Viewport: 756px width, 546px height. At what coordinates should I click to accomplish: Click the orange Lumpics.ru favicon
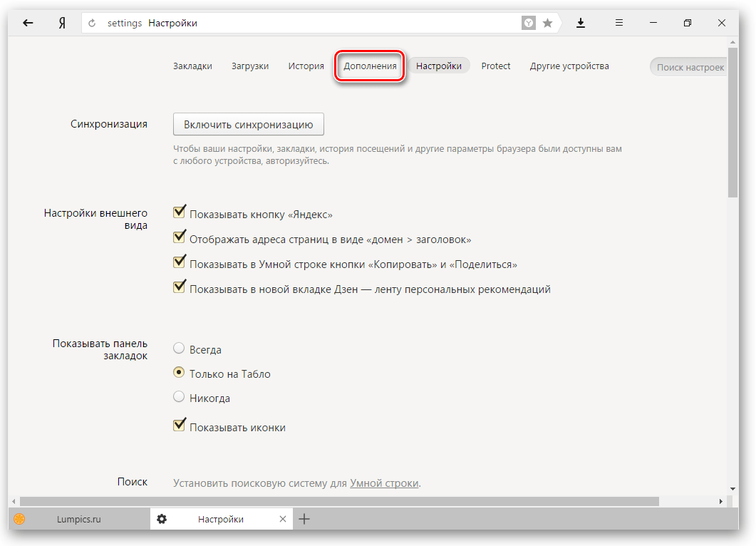19,519
